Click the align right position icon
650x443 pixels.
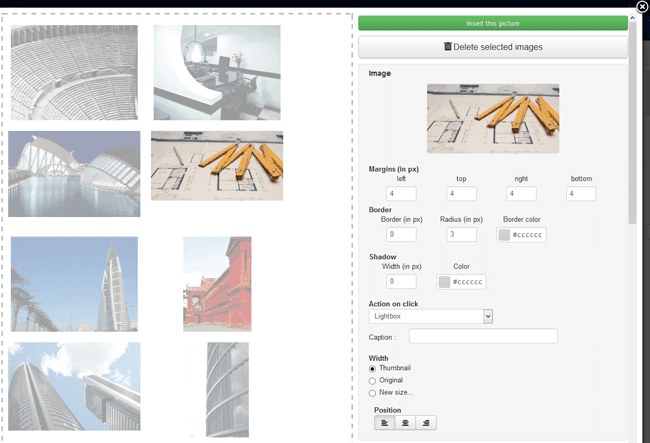[x=427, y=423]
